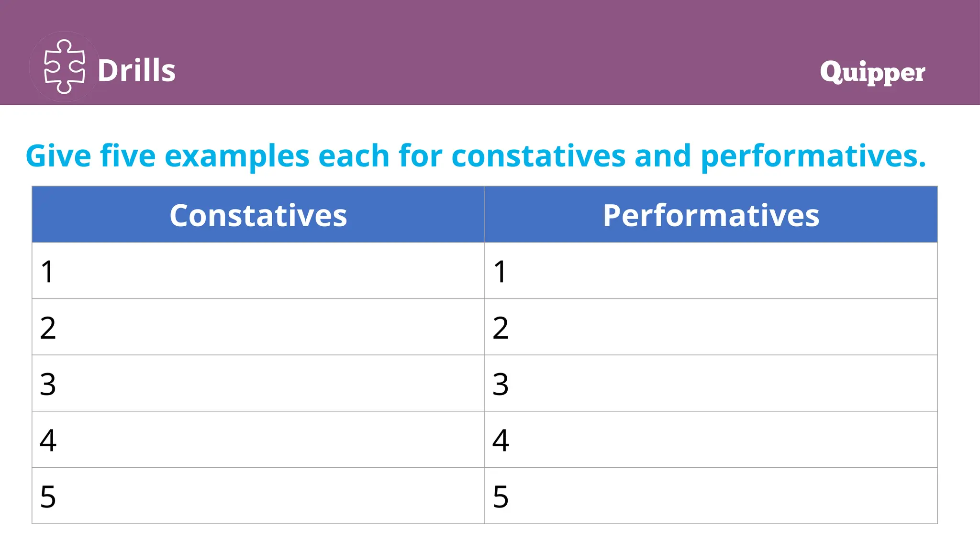Click Constatives row 5 cell
980x551 pixels.
(x=258, y=496)
